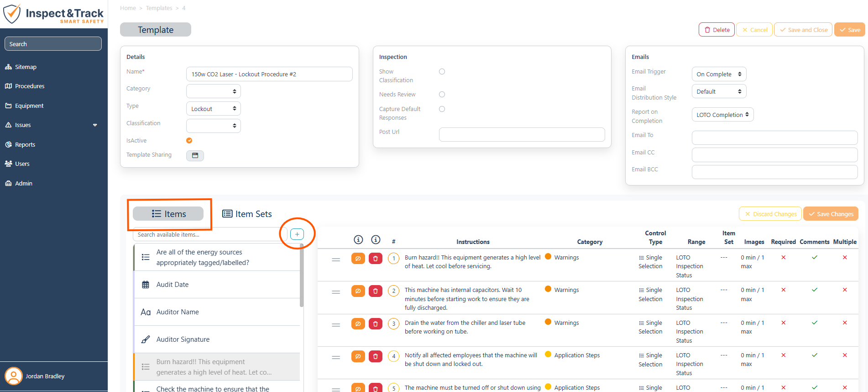This screenshot has width=868, height=392.
Task: Click Discard Changes button
Action: (x=770, y=214)
